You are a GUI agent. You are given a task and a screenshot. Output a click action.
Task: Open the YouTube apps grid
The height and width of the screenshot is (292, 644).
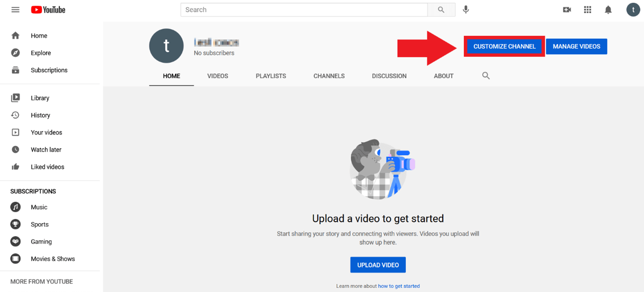pyautogui.click(x=587, y=10)
